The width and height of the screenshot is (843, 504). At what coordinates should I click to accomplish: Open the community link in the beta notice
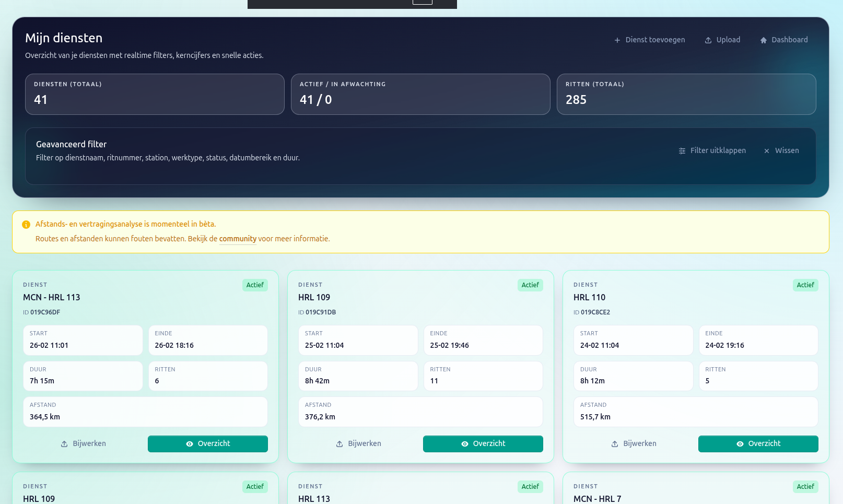(x=238, y=239)
